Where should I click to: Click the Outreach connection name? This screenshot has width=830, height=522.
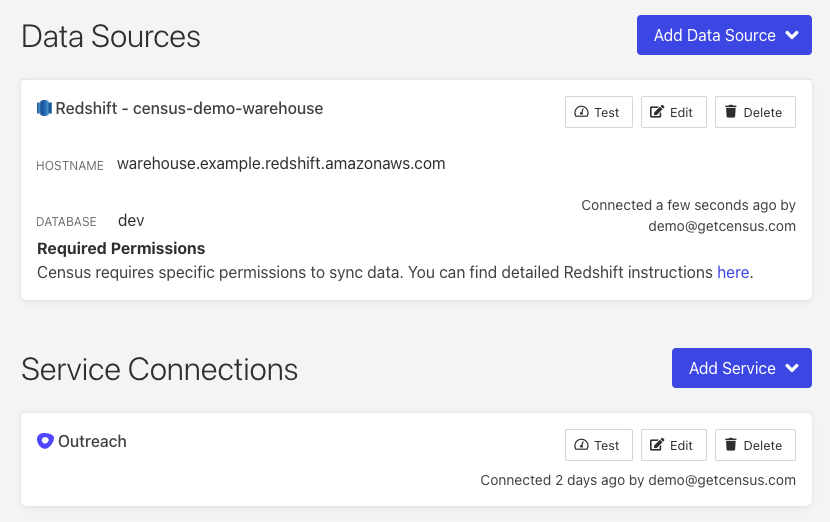tap(92, 441)
